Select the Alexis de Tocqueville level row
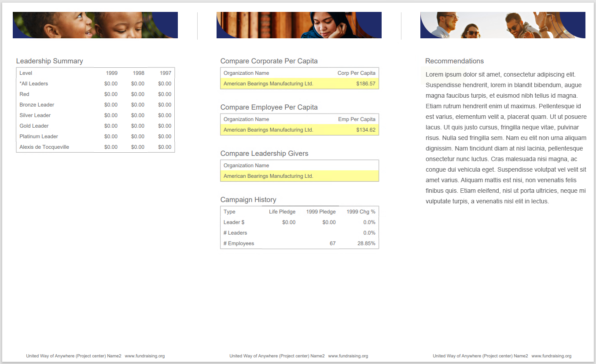Image resolution: width=596 pixels, height=364 pixels. [44, 147]
